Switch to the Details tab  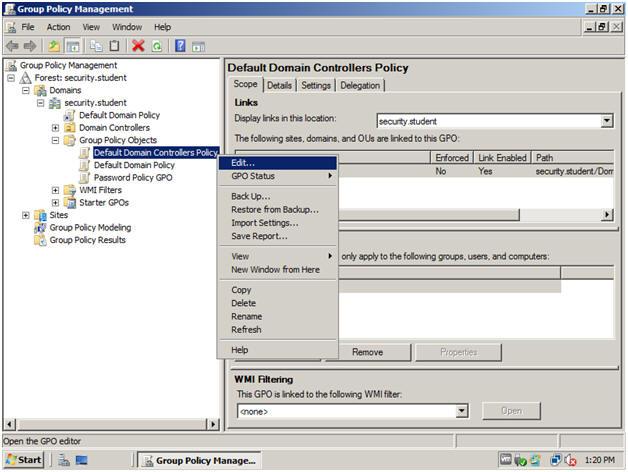tap(279, 85)
